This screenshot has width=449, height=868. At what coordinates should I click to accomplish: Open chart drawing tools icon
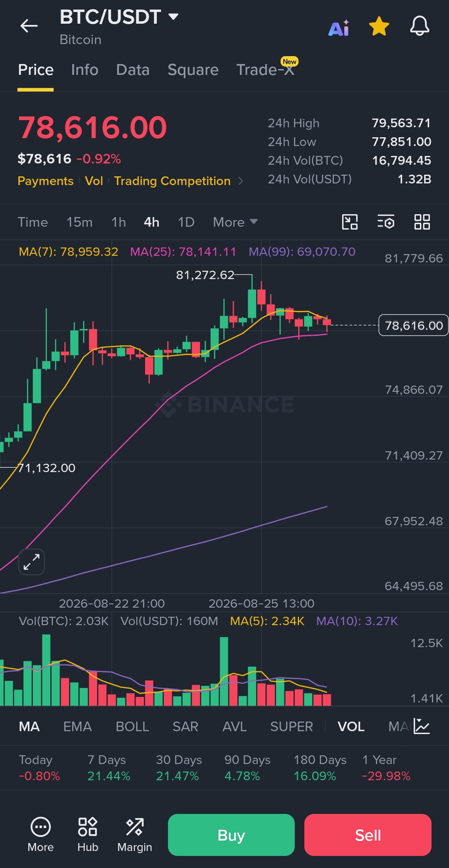tap(350, 222)
